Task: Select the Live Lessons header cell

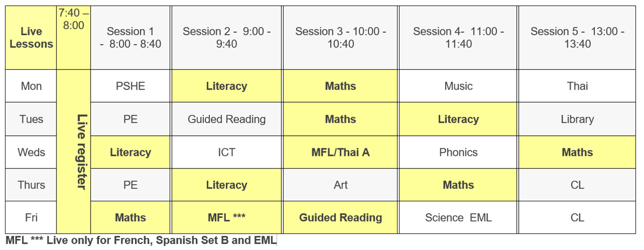Action: click(31, 38)
